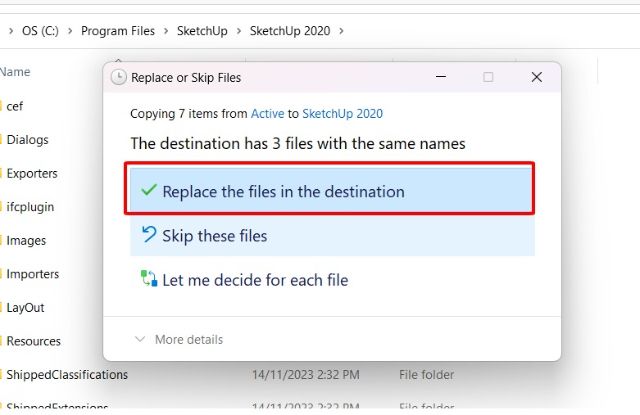
Task: Open chevron dropdown after SketchUp 2020 breadcrumb
Action: (342, 31)
